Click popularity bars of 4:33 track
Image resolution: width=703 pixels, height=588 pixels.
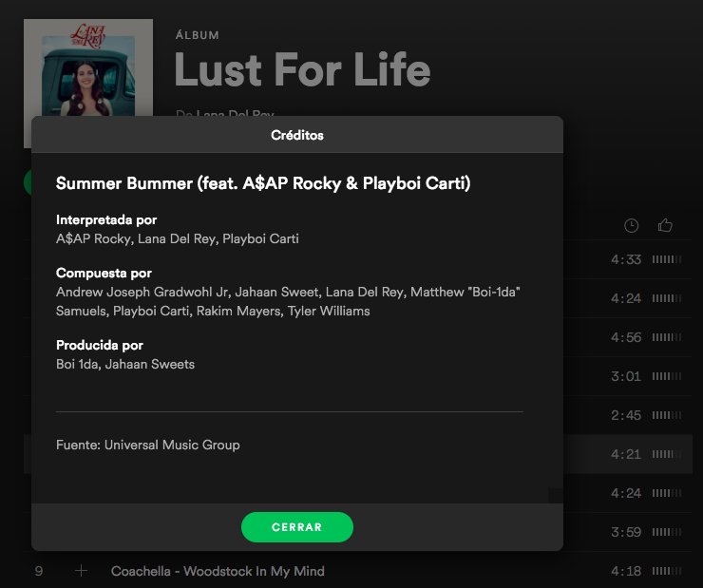click(x=667, y=259)
